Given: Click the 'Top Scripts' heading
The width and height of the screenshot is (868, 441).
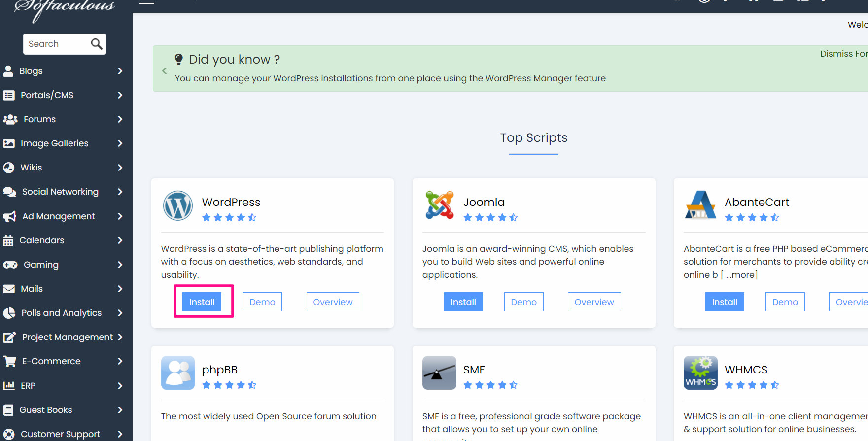Looking at the screenshot, I should [534, 138].
